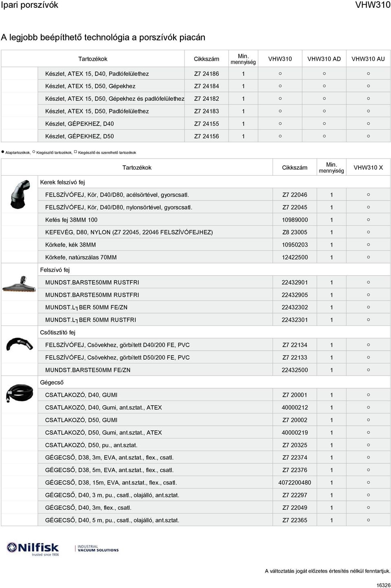Click the floor suction nozzle image
Image resolution: width=391 pixels, height=588 pixels.
tap(19, 284)
